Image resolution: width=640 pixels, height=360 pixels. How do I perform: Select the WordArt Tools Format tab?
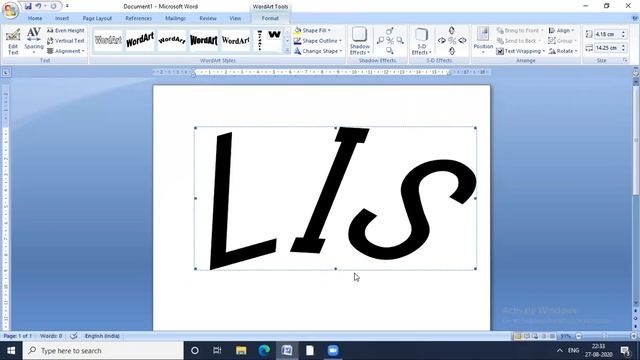(270, 18)
